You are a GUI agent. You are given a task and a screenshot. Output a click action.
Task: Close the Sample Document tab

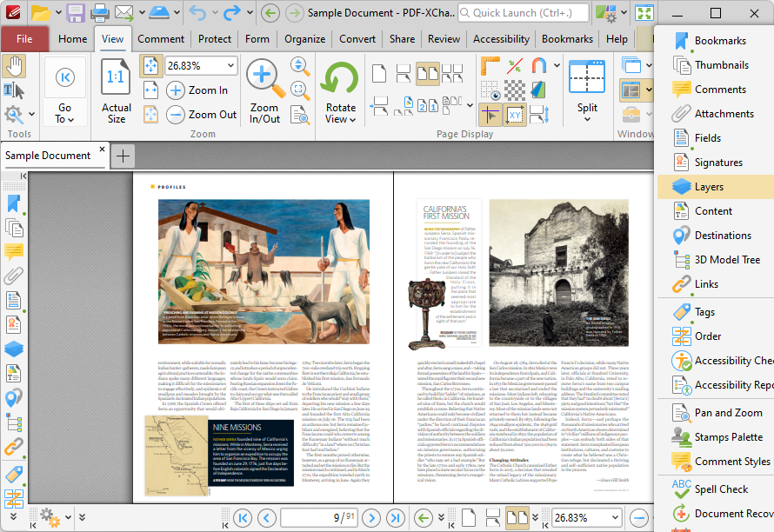click(x=102, y=149)
